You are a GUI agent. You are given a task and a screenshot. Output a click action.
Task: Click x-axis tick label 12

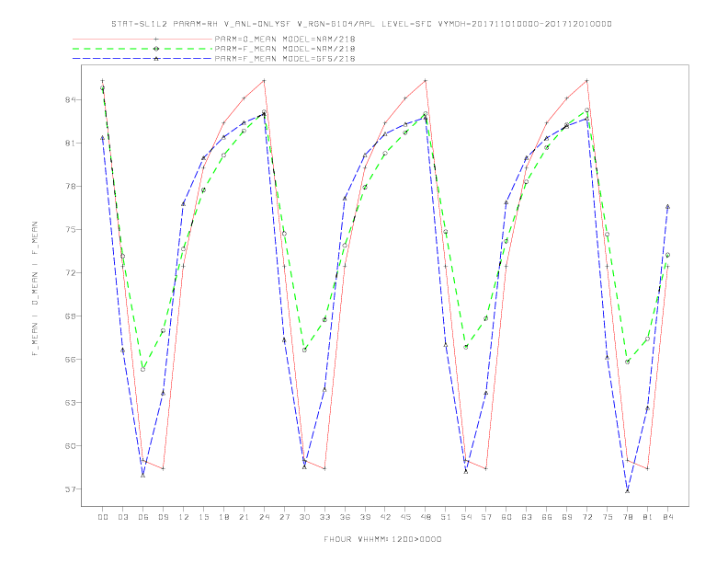point(184,517)
